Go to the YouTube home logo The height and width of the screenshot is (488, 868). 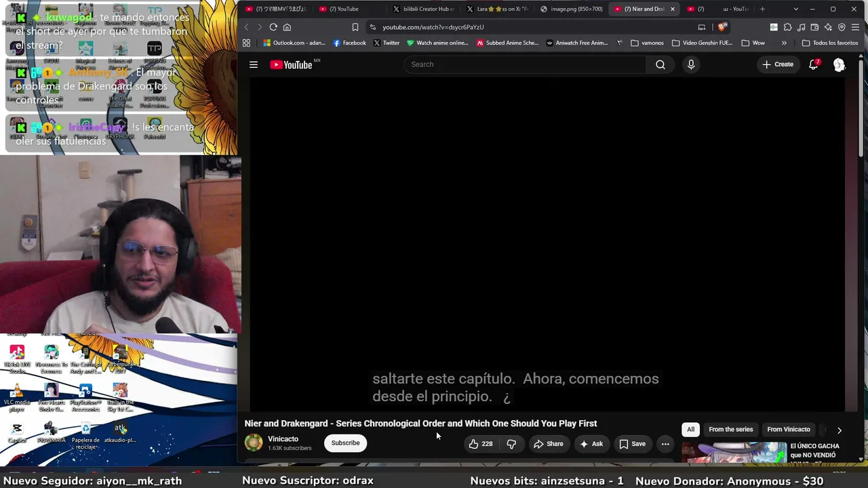tap(291, 64)
